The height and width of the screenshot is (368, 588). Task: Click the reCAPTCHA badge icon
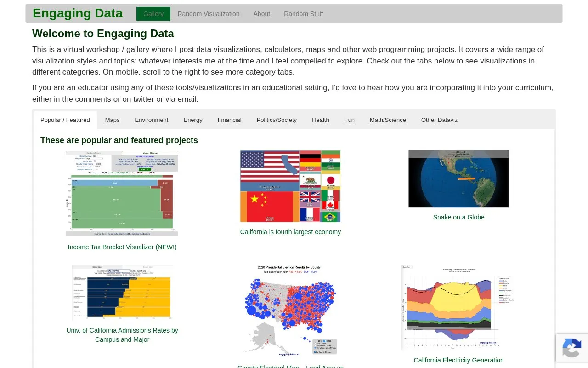571,348
